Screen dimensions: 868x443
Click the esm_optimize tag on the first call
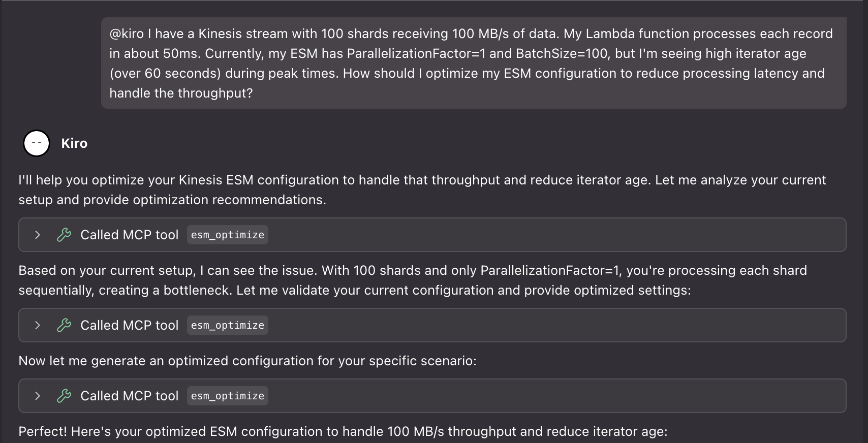[x=227, y=235]
